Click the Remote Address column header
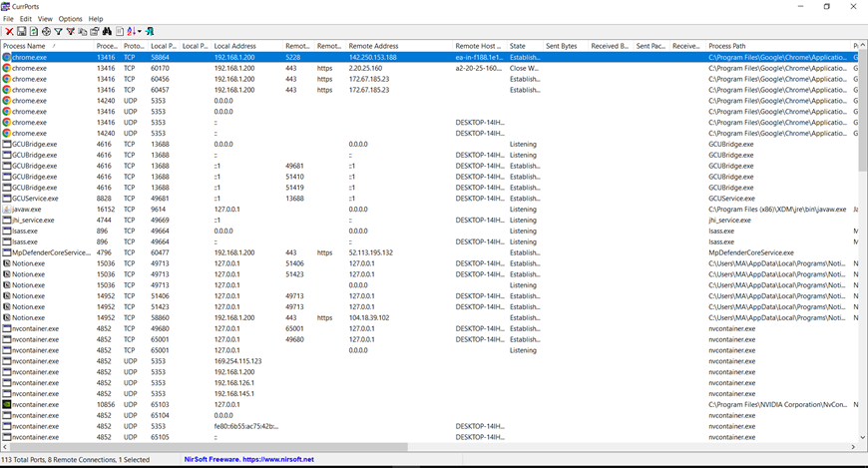868x468 pixels. tap(374, 46)
